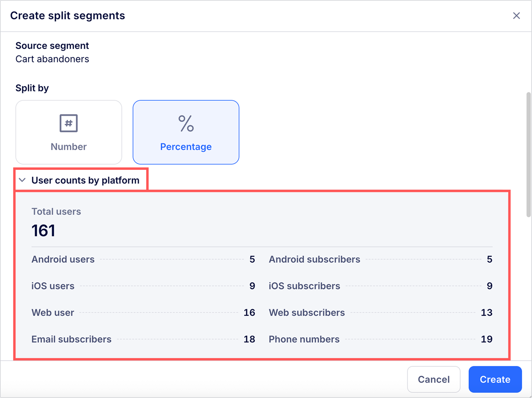Click the iOS users row label

coord(53,286)
